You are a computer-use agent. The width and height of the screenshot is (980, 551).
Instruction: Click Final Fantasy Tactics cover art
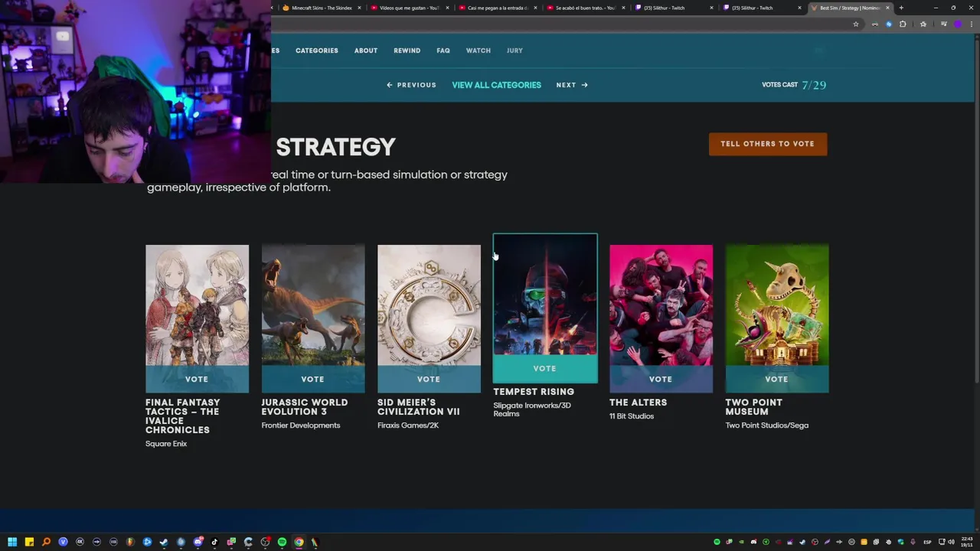tap(197, 305)
